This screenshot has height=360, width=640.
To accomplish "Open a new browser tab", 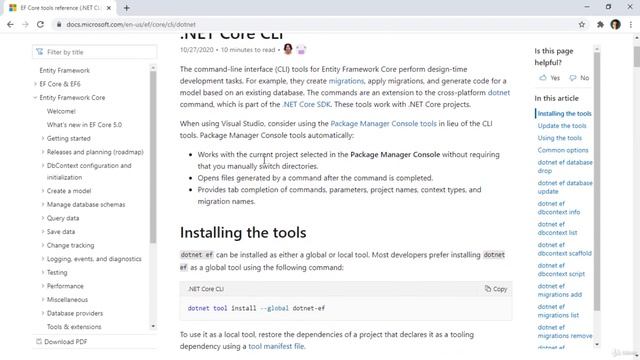I will (x=127, y=8).
